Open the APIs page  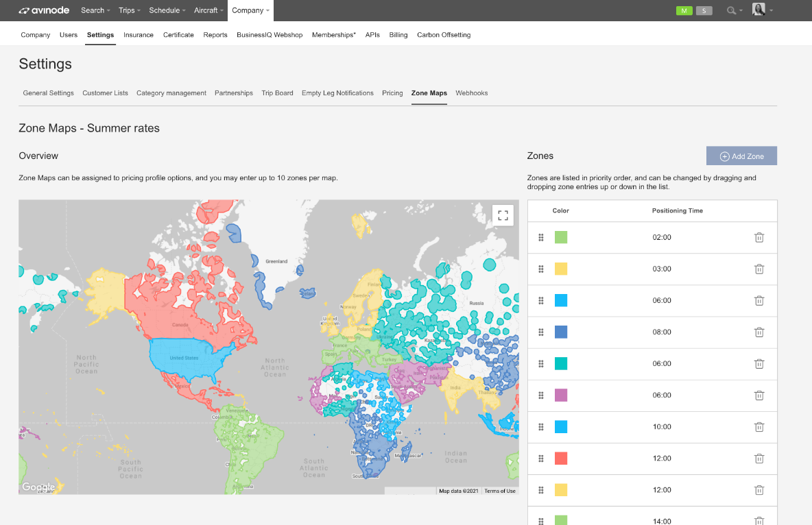tap(372, 35)
